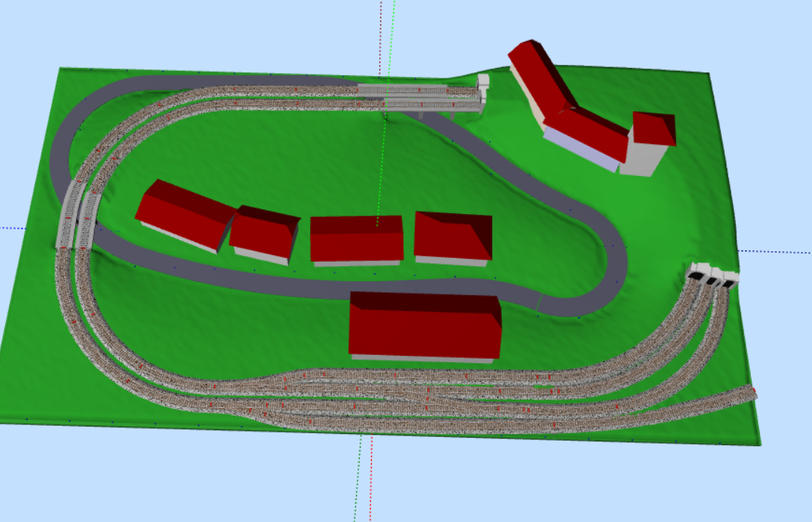Select the rightmost tunnel portal
812x522 pixels.
click(729, 279)
